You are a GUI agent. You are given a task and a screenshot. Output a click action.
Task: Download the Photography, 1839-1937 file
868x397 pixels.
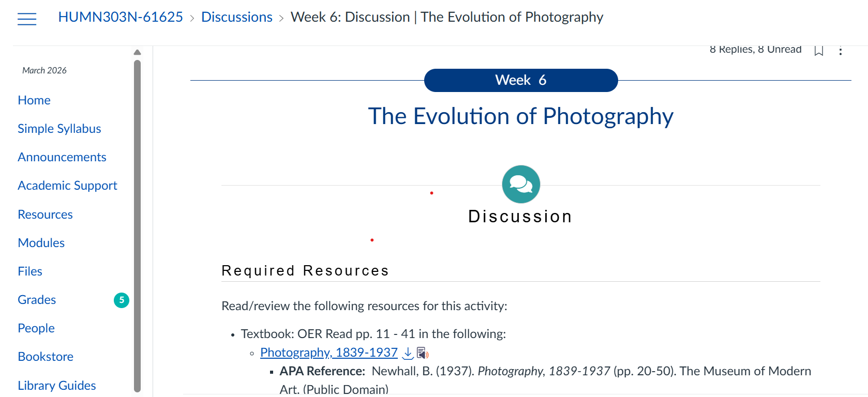pos(407,353)
